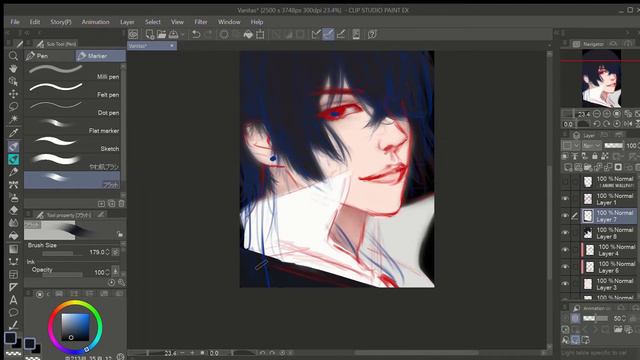Click the Undo arrow in command bar

196,34
